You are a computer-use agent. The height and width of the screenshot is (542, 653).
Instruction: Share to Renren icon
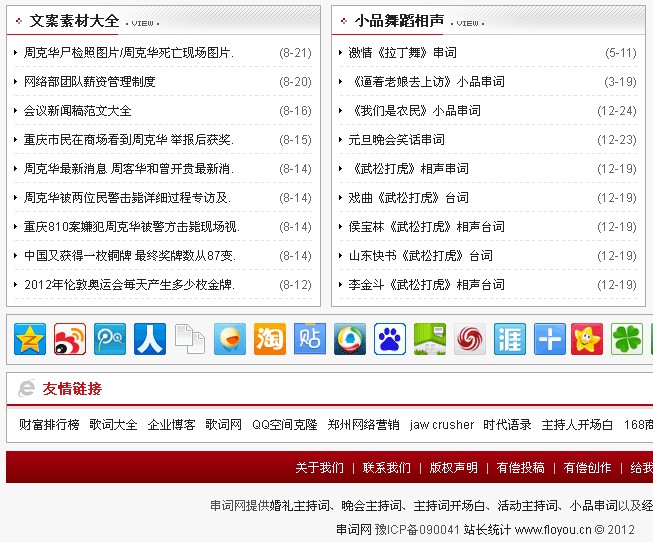[150, 339]
